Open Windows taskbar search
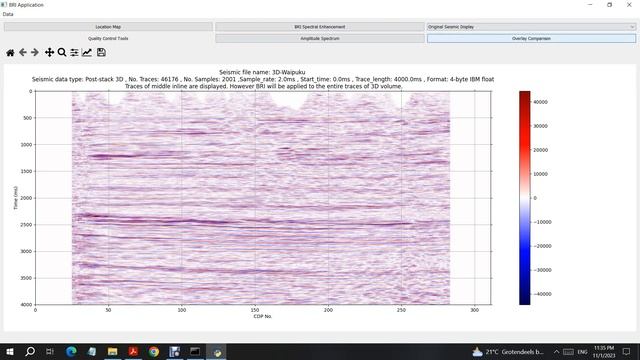Screen dimensions: 640x360 point(30,351)
